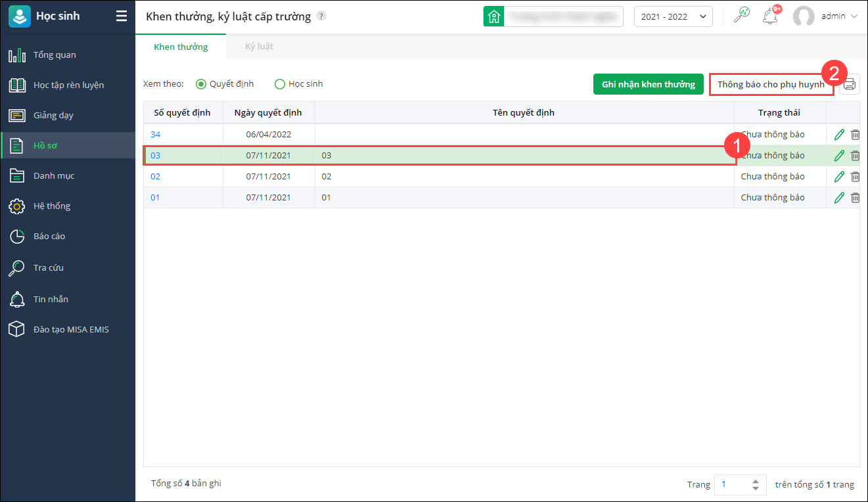Open the Tra cứu menu item
The width and height of the screenshot is (868, 502).
coord(68,268)
